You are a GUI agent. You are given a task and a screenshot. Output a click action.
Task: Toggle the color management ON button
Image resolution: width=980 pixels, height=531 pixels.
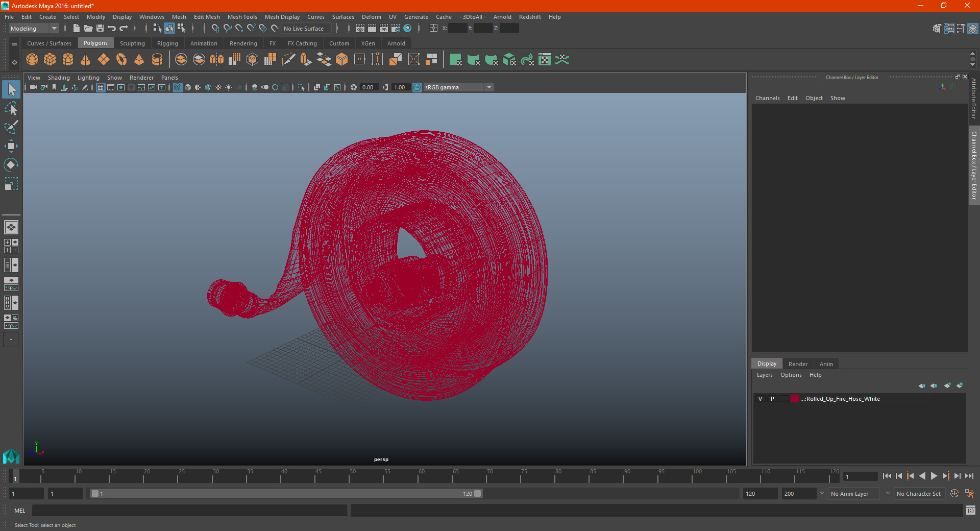pyautogui.click(x=417, y=87)
